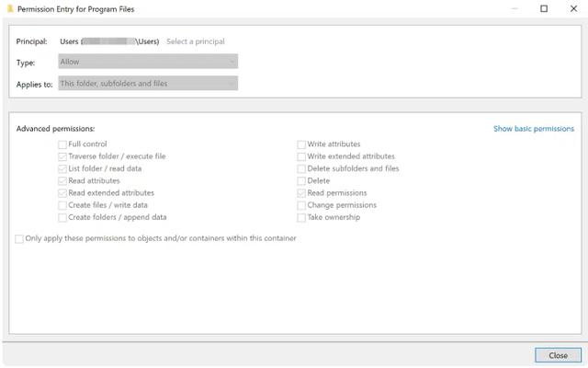Check the Write attributes option
The width and height of the screenshot is (588, 368).
301,144
